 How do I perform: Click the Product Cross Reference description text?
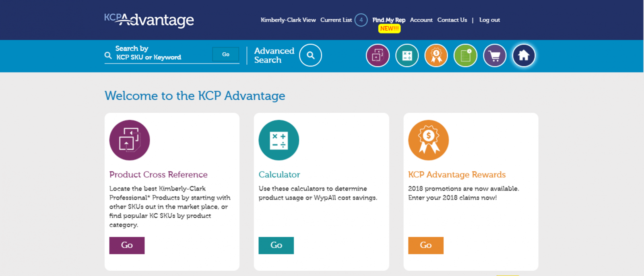point(170,206)
